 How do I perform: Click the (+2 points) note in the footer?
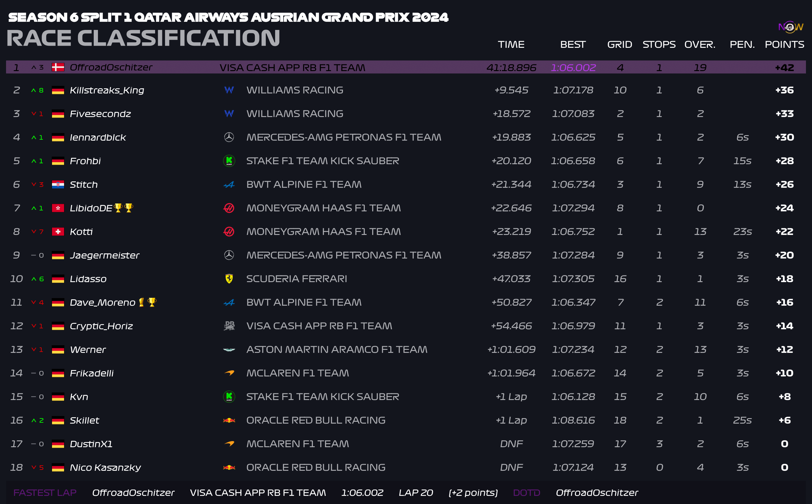click(x=473, y=493)
